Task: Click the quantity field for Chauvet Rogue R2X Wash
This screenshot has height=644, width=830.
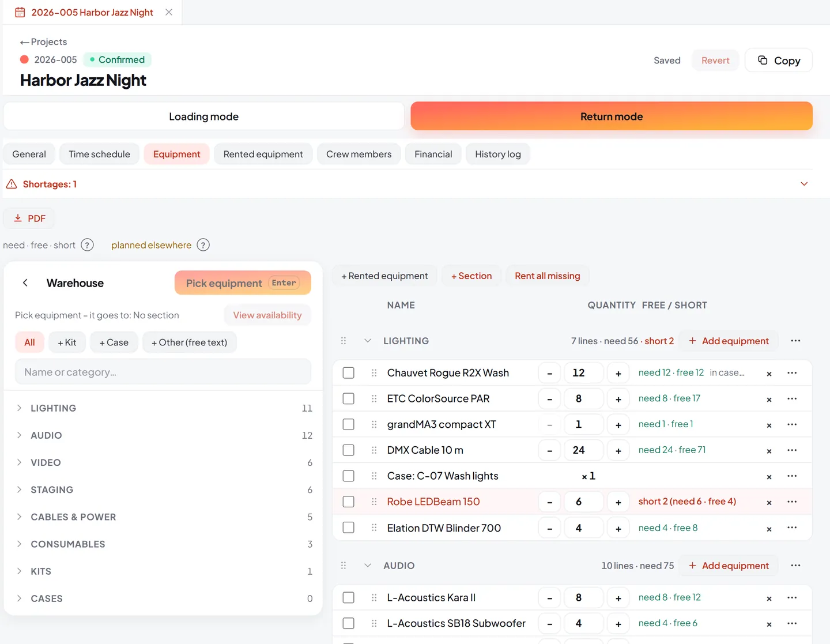Action: pos(583,373)
